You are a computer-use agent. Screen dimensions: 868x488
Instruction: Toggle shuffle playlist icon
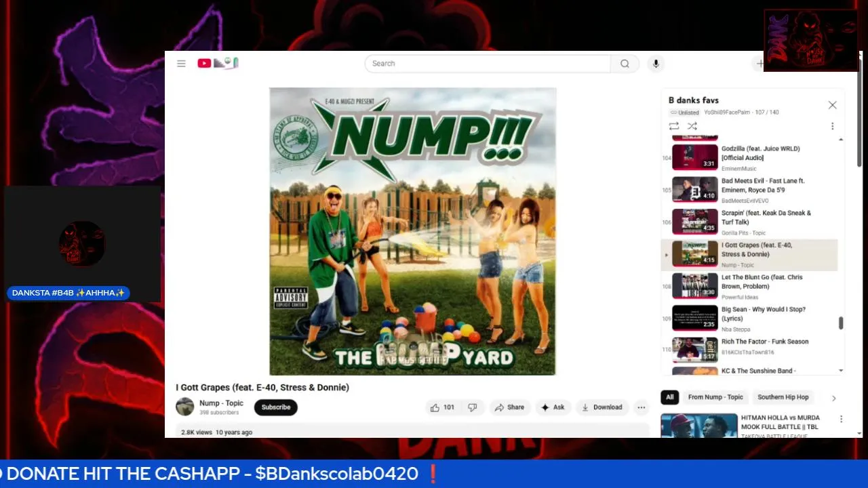(692, 126)
